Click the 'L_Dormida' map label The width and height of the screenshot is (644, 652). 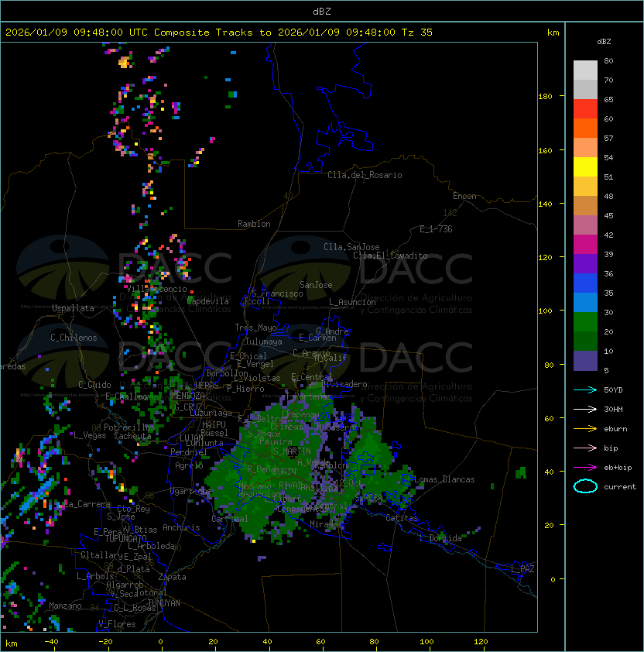(x=440, y=538)
